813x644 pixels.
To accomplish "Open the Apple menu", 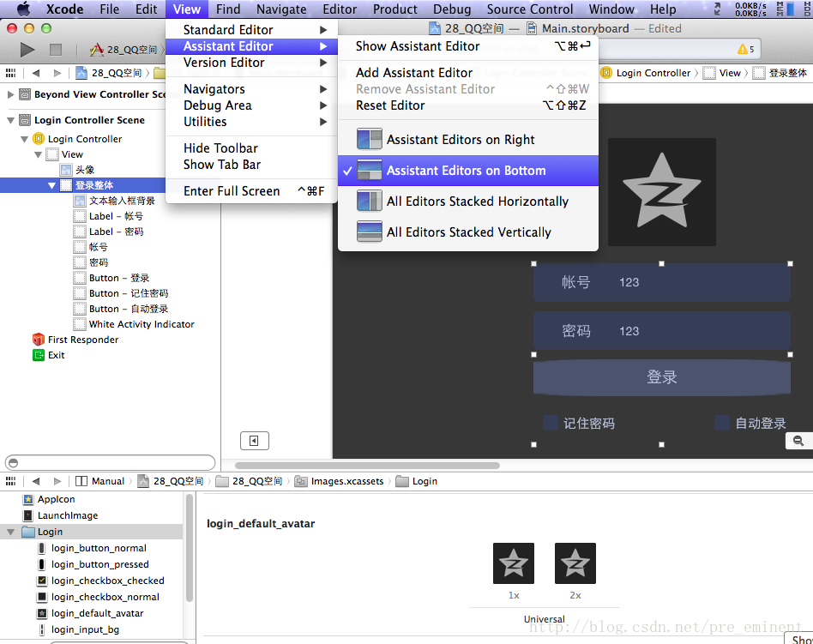I will pyautogui.click(x=24, y=9).
